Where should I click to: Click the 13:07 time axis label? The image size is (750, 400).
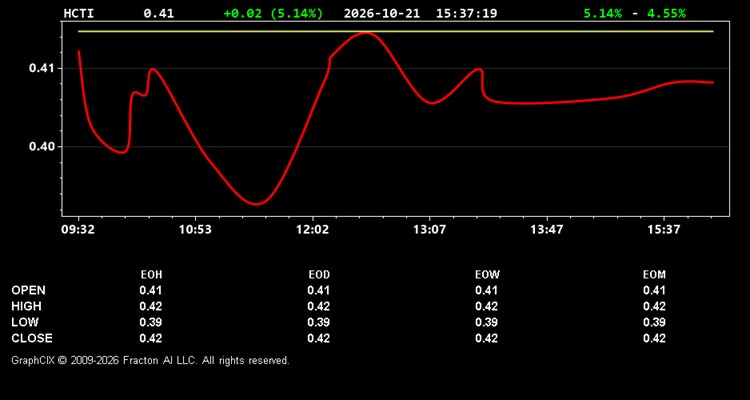(430, 230)
